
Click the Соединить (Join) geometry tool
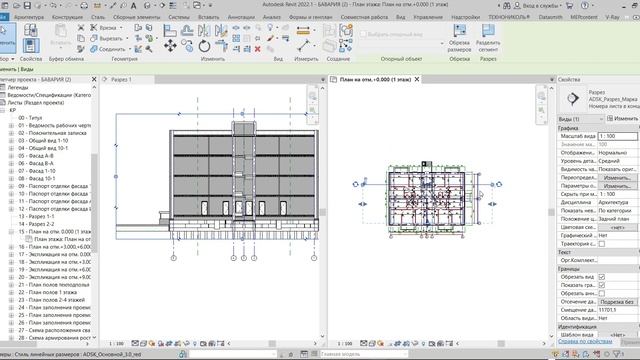pos(108,49)
